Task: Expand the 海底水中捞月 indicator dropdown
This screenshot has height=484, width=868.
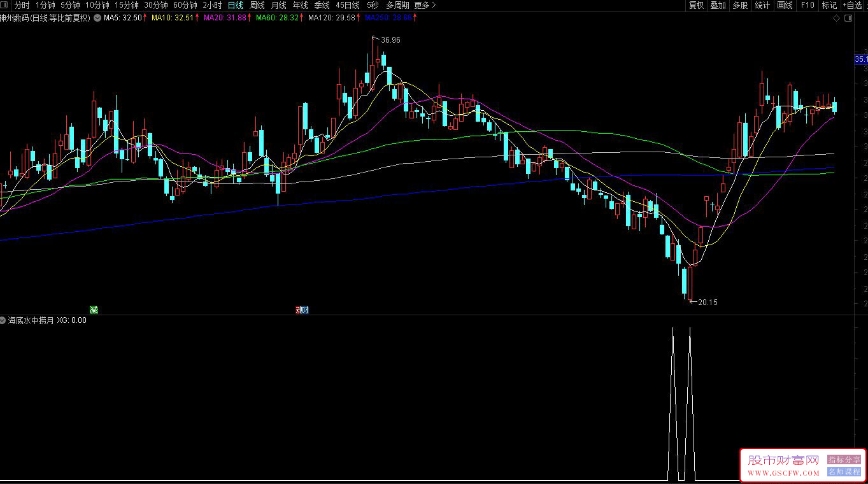Action: click(3, 320)
